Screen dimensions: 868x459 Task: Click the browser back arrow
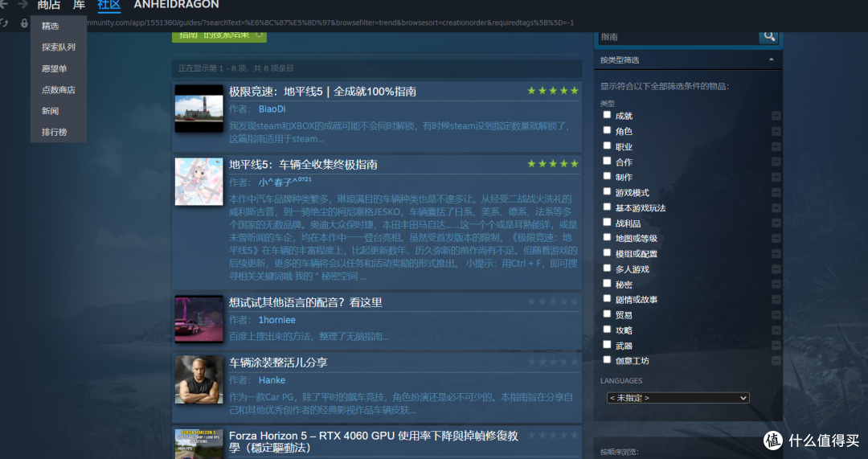pos(3,4)
